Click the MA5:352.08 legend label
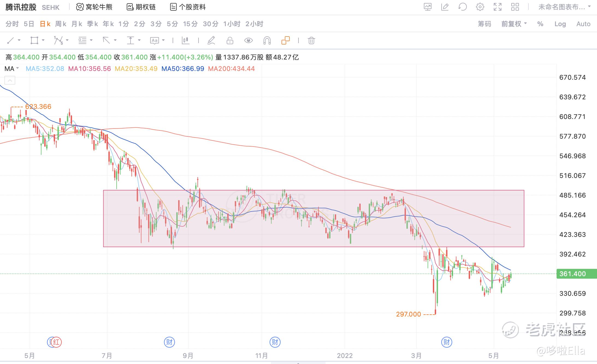This screenshot has height=364, width=597. tap(45, 69)
